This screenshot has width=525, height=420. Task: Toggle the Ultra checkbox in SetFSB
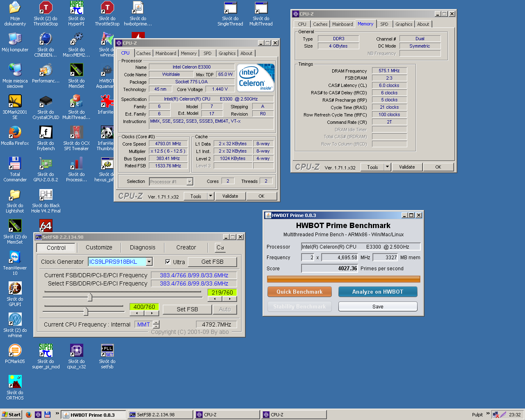tap(168, 262)
